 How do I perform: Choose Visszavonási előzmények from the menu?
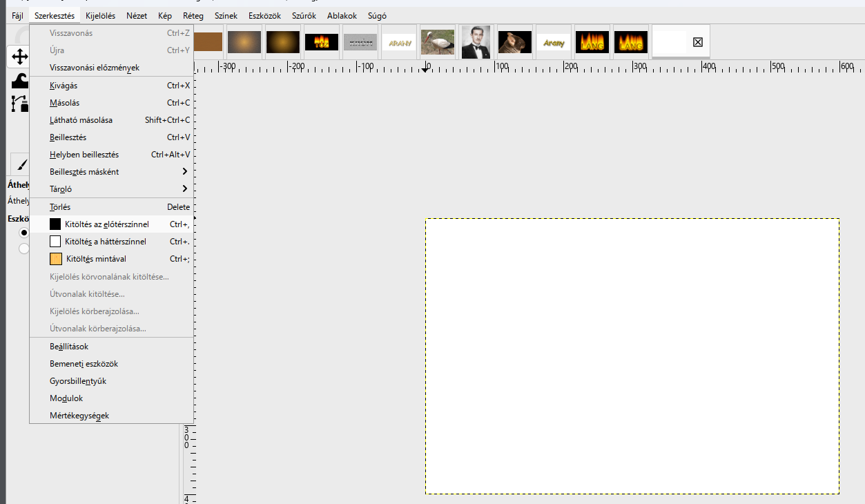click(111, 68)
